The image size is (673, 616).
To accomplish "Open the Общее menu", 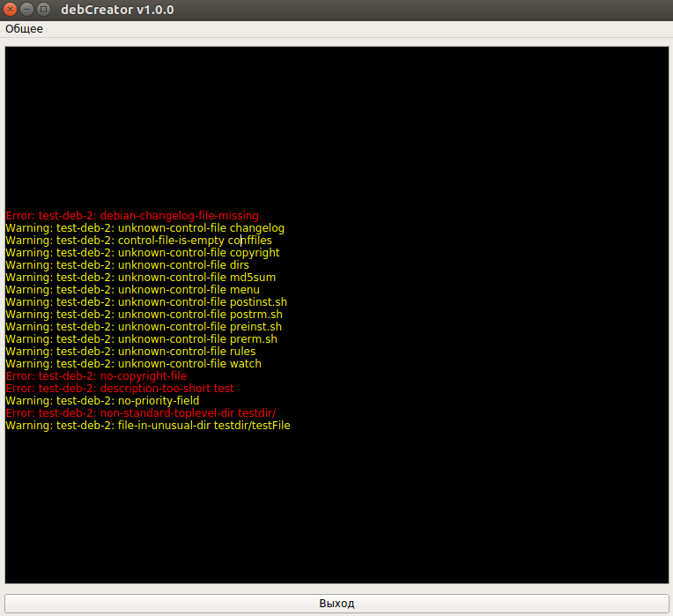I will coord(24,29).
